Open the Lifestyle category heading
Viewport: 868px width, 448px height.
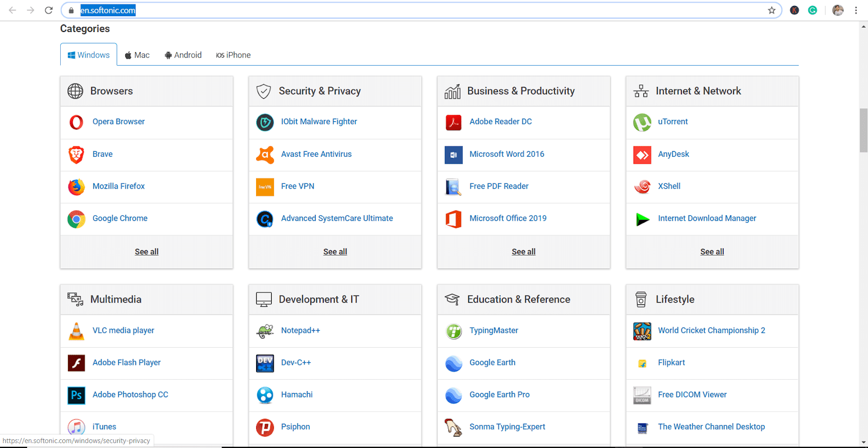click(675, 299)
